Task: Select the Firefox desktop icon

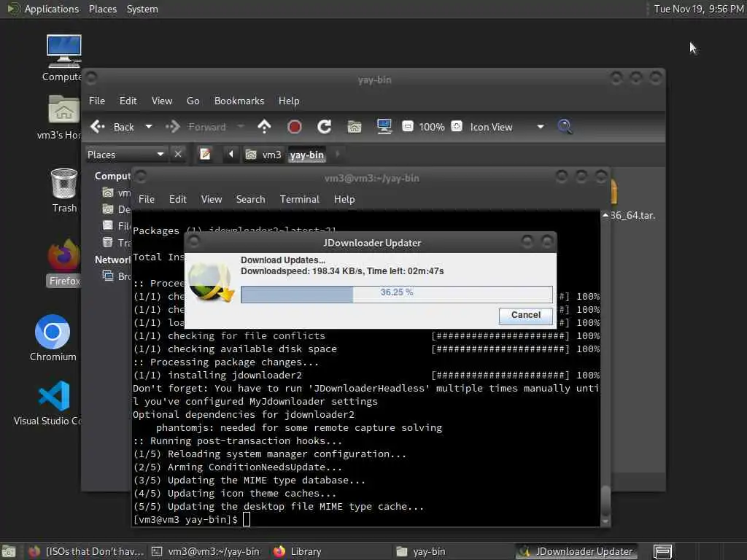Action: [x=64, y=262]
